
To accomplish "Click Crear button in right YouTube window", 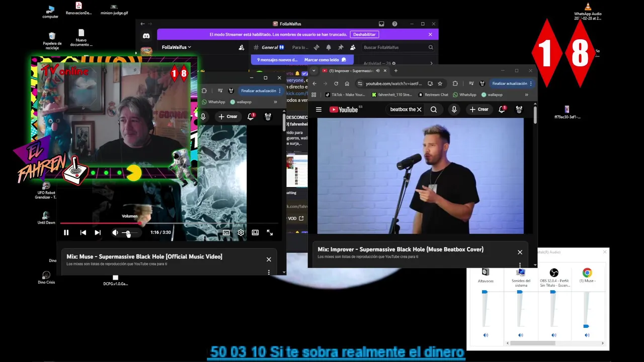I will click(479, 109).
